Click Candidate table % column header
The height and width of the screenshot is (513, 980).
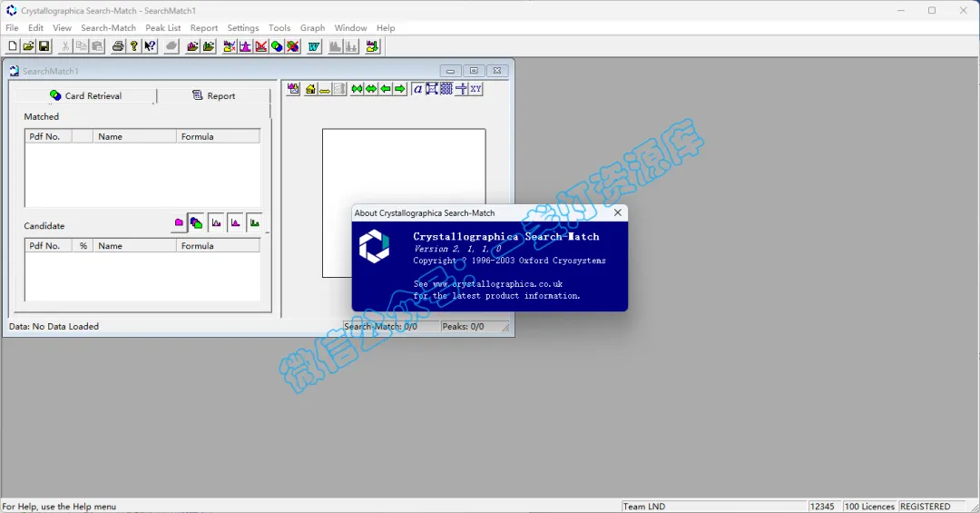point(83,246)
